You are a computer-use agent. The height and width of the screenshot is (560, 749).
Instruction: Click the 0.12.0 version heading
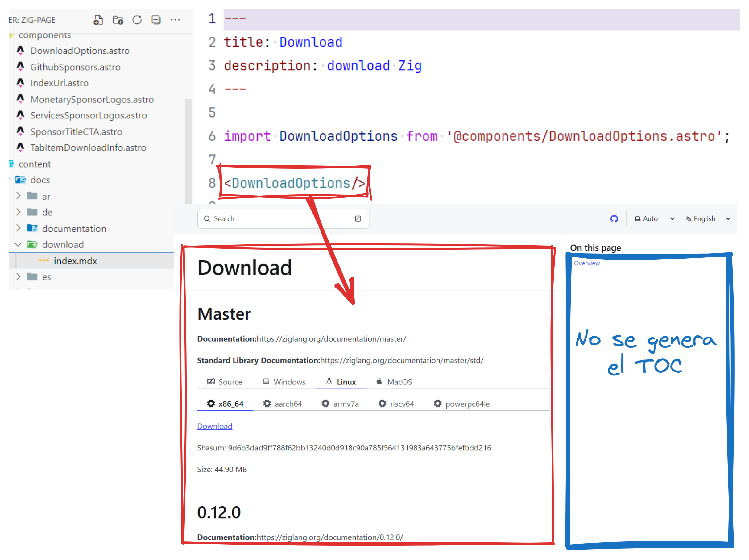219,512
